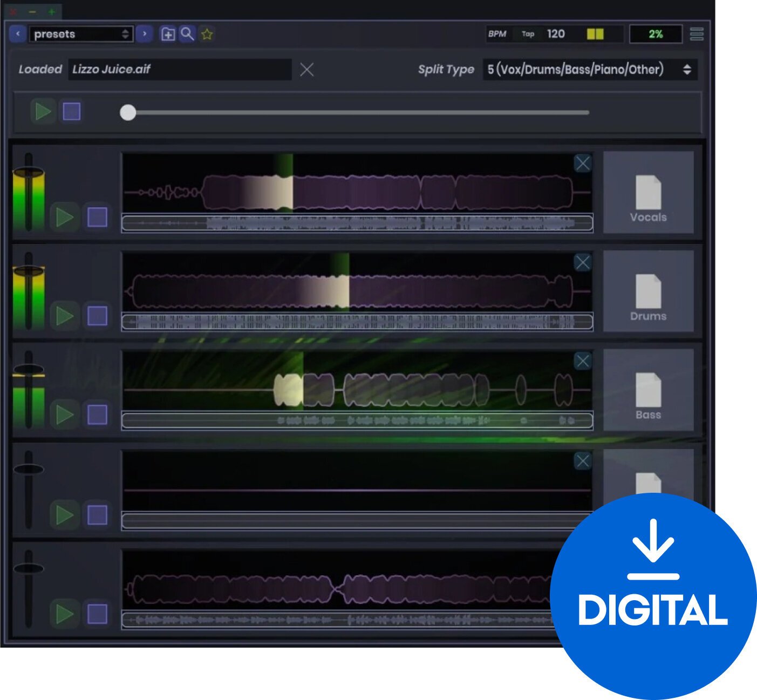Click the fourth stem empty waveform
Image resolution: width=757 pixels, height=700 pixels.
[x=357, y=481]
